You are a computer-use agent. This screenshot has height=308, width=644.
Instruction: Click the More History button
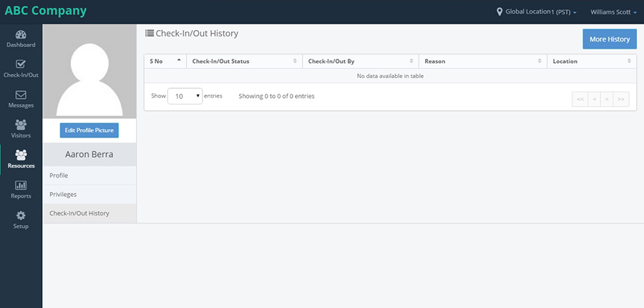610,39
